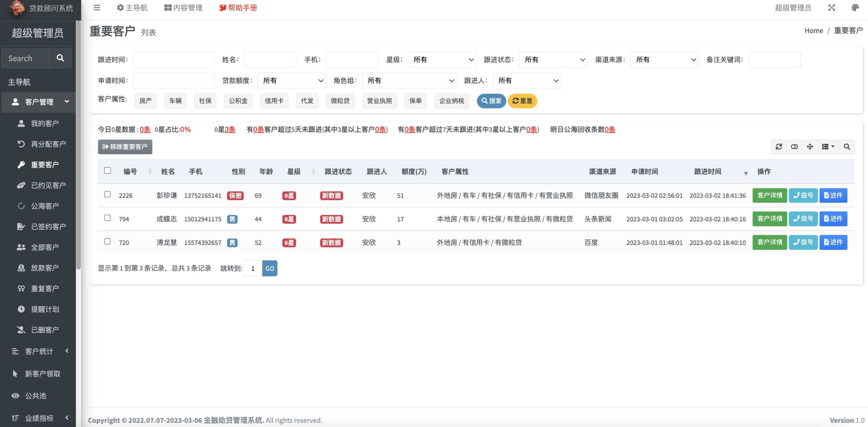Open 公海客户 in the sidebar
The image size is (868, 427).
(45, 206)
